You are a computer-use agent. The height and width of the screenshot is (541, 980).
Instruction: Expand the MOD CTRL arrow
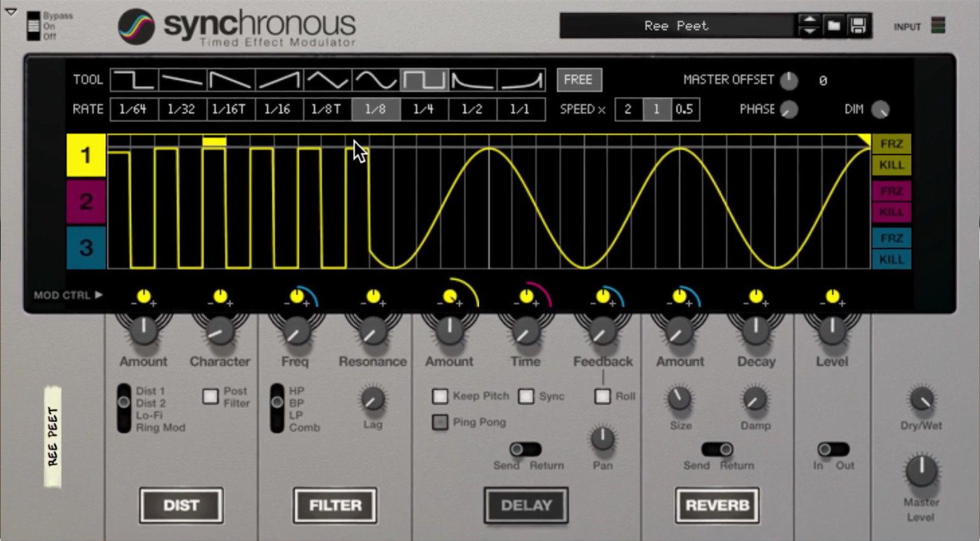click(x=99, y=295)
